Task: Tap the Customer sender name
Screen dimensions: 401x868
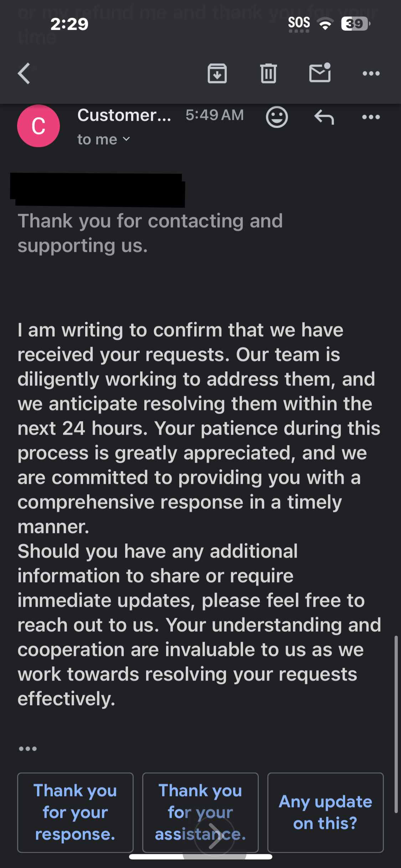Action: 124,115
